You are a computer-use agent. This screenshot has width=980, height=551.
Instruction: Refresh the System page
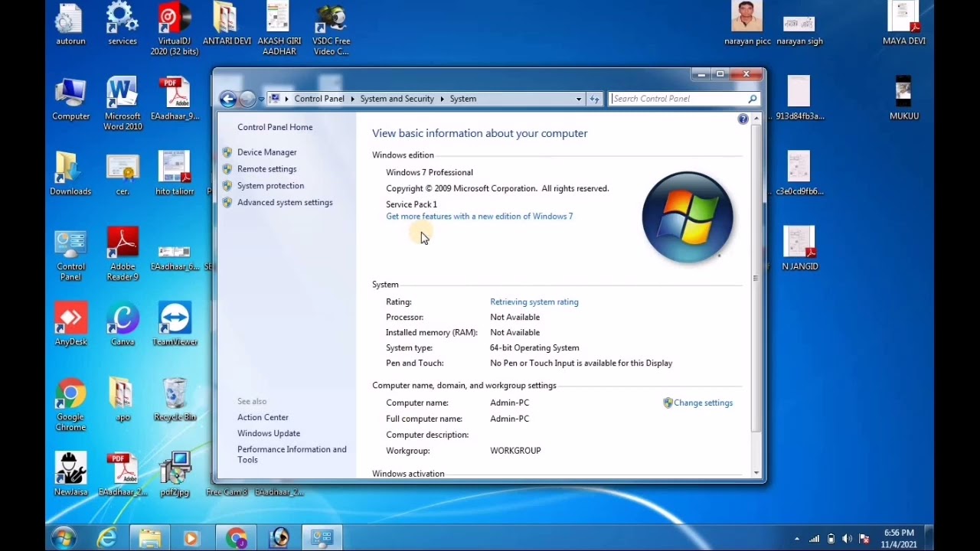pyautogui.click(x=595, y=99)
